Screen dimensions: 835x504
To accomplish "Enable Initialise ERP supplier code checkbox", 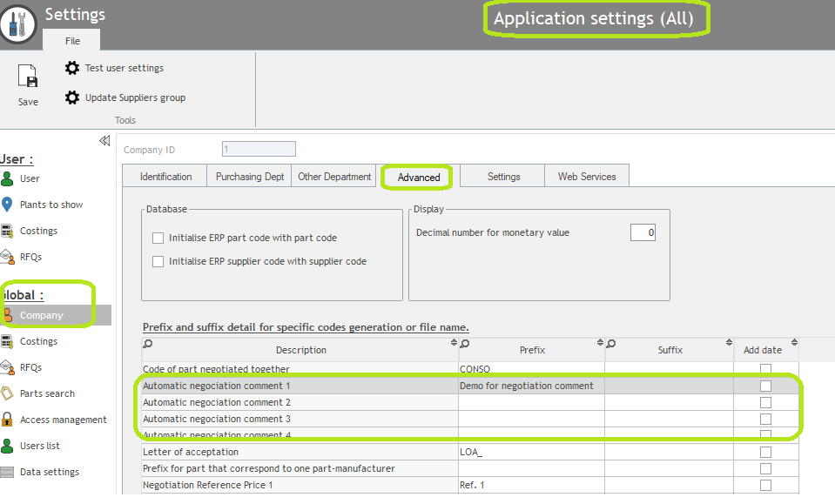I will tap(158, 261).
